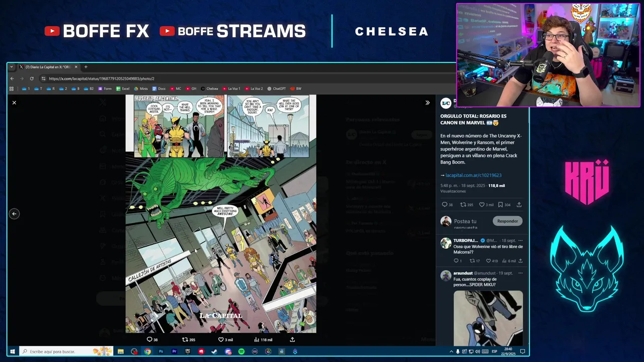Open the Windows Start menu

(12, 351)
